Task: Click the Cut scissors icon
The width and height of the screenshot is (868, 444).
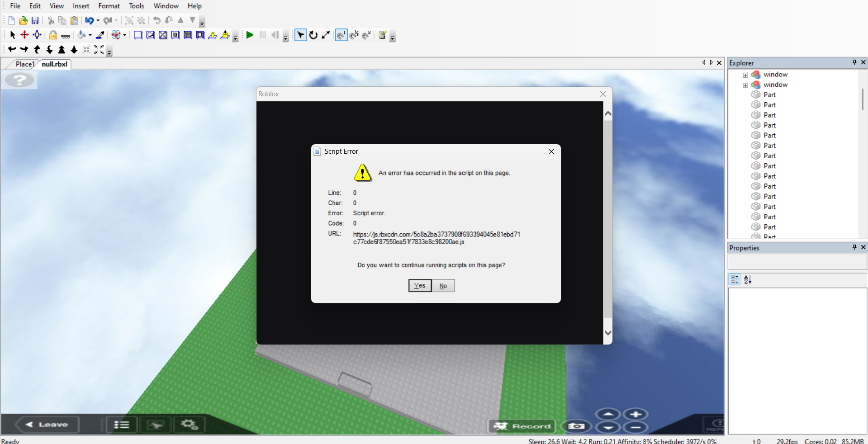Action: click(51, 20)
